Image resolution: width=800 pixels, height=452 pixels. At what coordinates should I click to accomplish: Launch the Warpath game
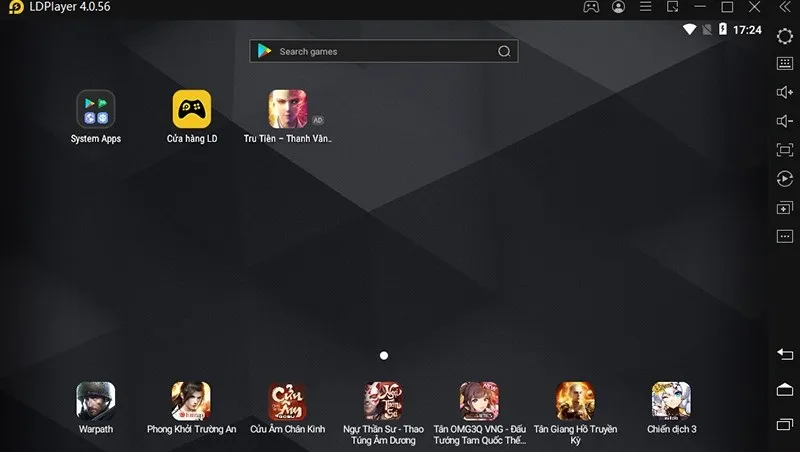96,401
